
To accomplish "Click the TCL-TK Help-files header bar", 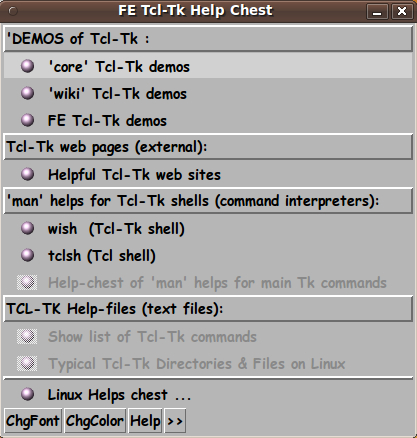I will 208,309.
